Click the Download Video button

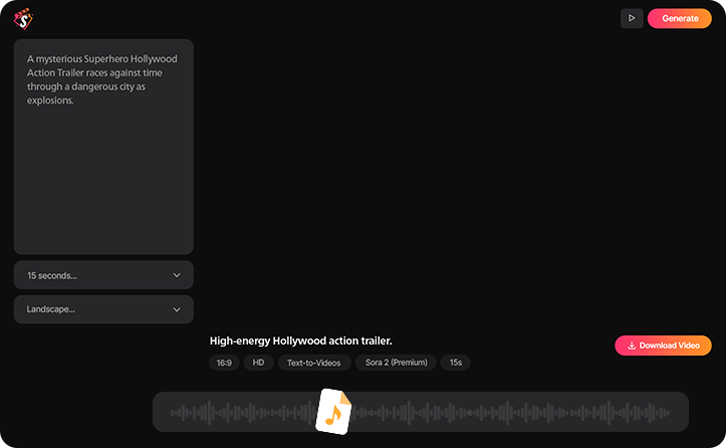[x=663, y=345]
